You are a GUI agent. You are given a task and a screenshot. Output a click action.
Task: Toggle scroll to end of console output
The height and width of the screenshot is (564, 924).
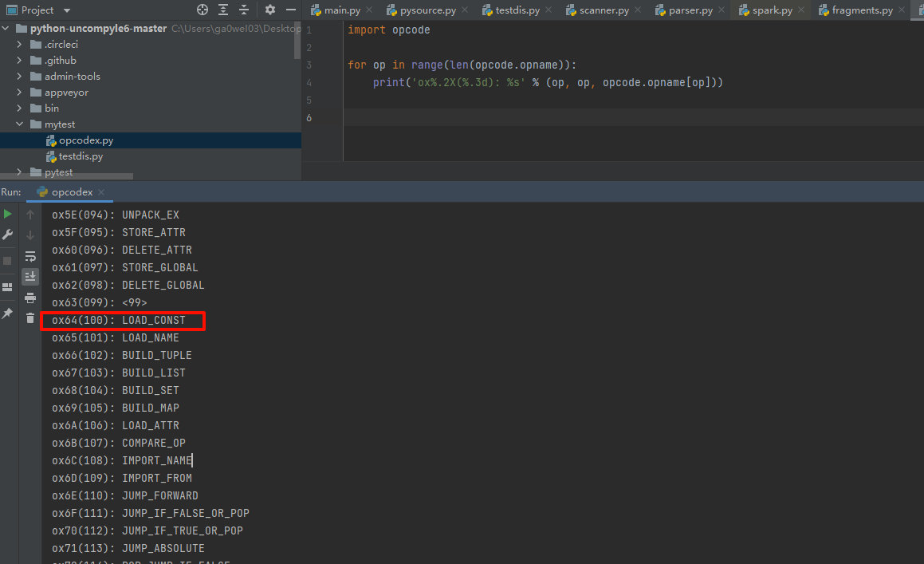(30, 277)
